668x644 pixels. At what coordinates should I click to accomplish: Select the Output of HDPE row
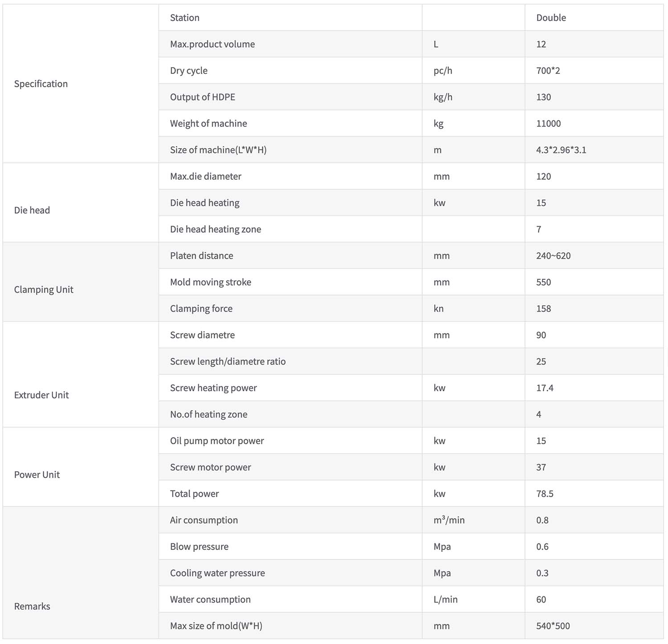411,97
